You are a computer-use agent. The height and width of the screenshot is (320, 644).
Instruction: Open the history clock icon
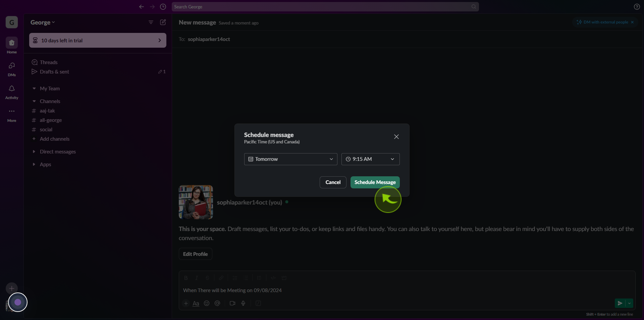tap(163, 7)
